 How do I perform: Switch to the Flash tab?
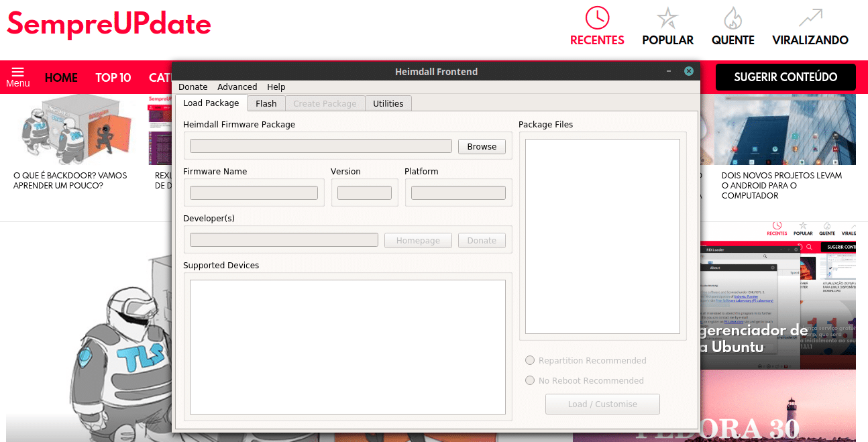(266, 103)
